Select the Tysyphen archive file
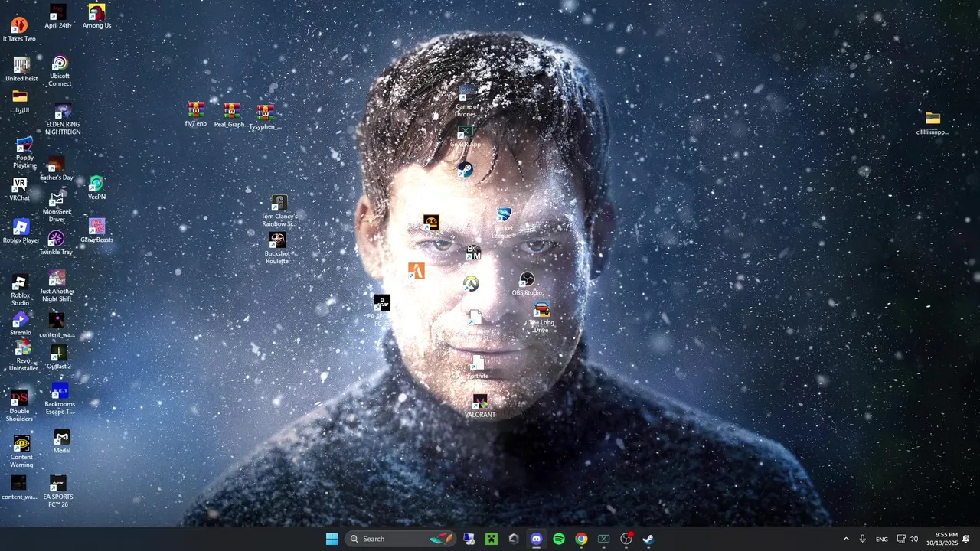 [265, 117]
